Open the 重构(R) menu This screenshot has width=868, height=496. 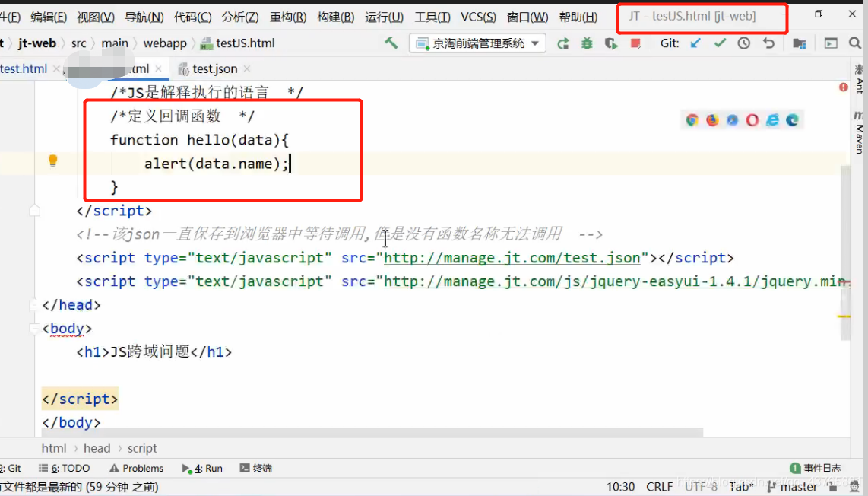[x=288, y=17]
